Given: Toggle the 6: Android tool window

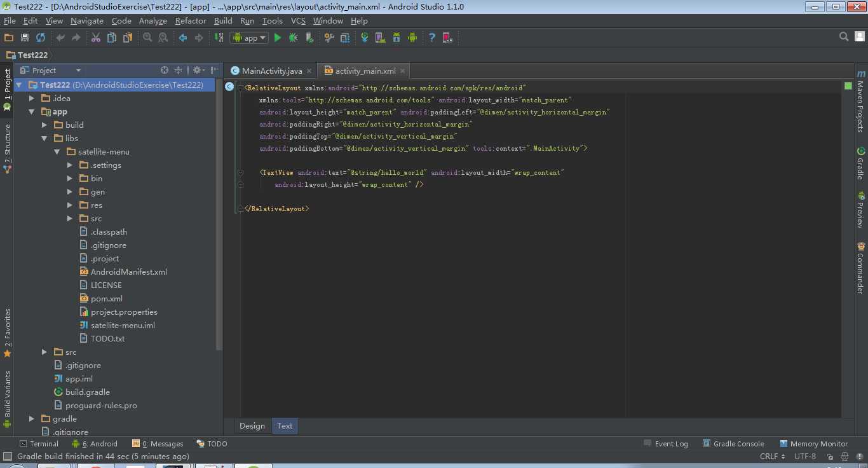Looking at the screenshot, I should point(95,444).
